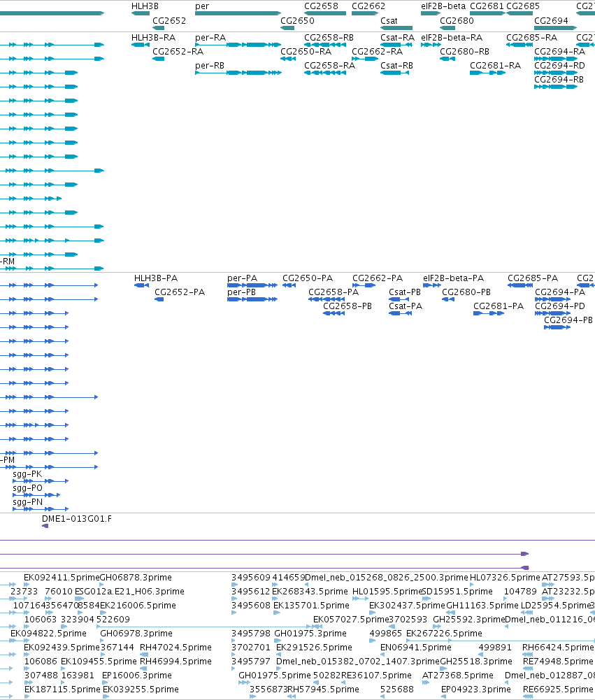Viewport: 595px width, 700px height.
Task: Select the per gene label in top track
Action: 202,6
